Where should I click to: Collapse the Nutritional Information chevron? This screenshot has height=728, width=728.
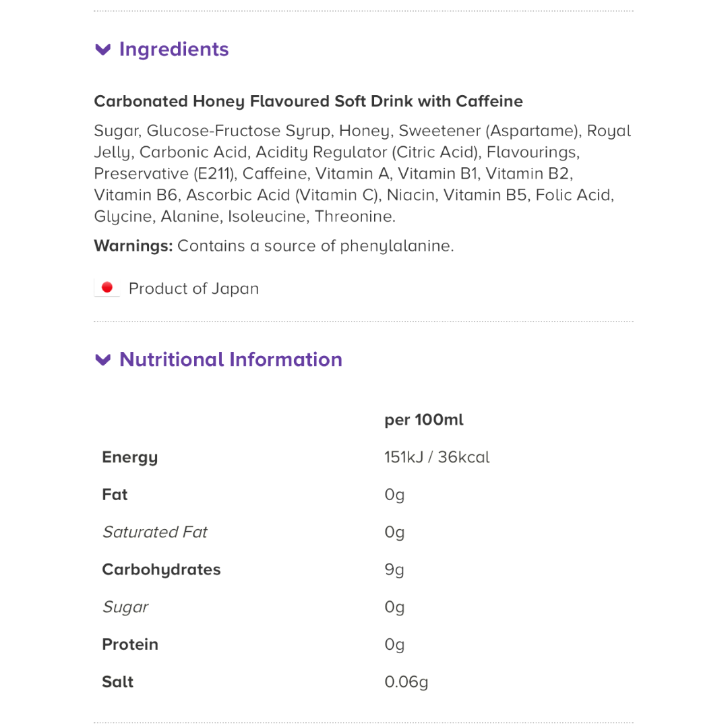(103, 360)
